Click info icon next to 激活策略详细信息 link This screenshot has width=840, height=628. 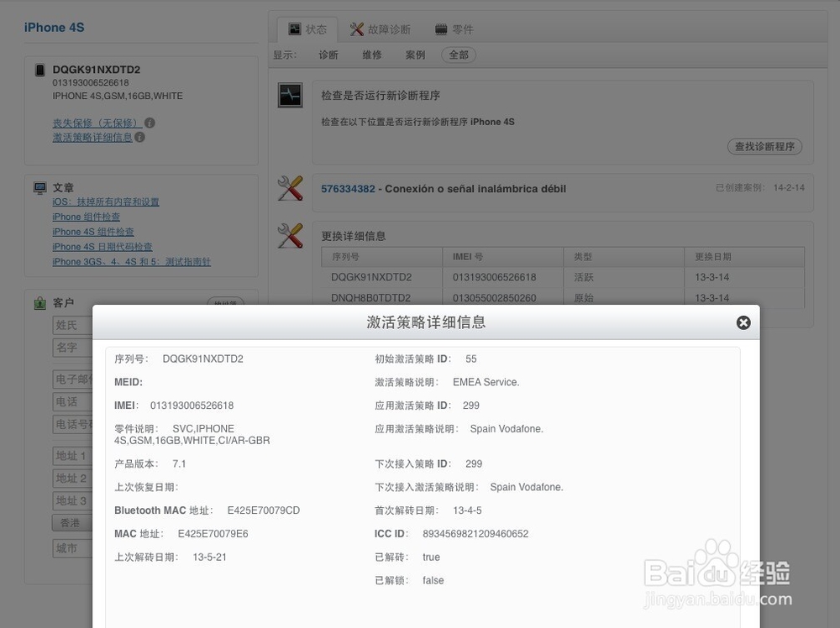pyautogui.click(x=139, y=137)
